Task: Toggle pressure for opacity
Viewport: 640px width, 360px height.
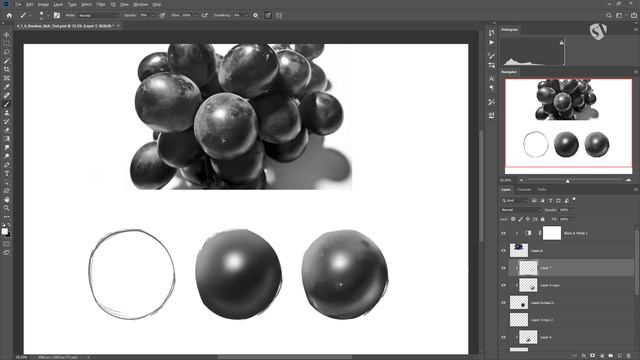Action: tap(162, 15)
